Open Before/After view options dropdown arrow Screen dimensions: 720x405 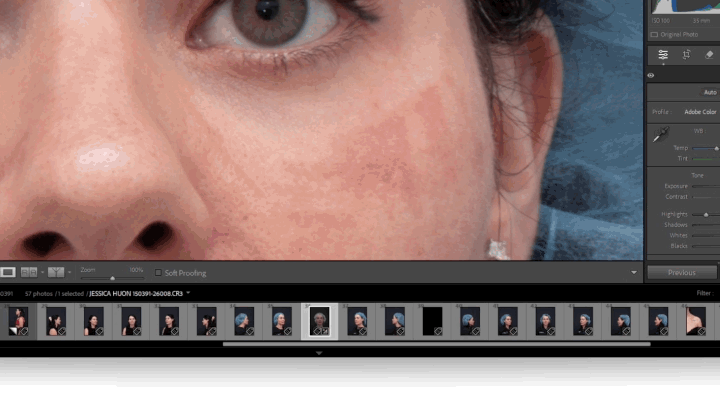pos(69,272)
